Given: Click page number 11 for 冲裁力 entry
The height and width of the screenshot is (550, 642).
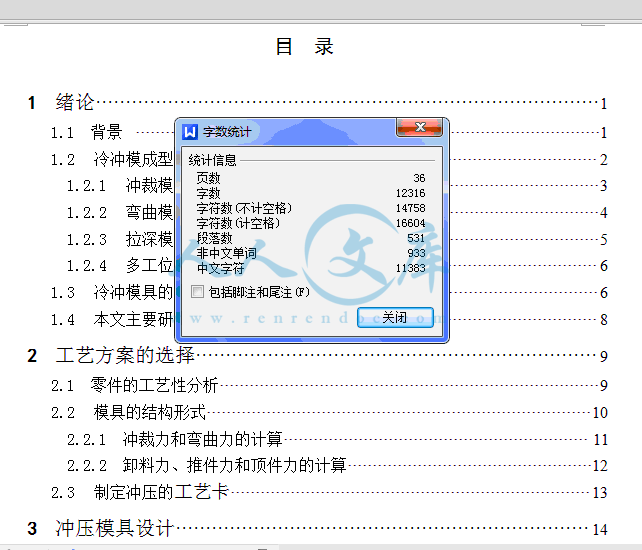Looking at the screenshot, I should point(601,440).
